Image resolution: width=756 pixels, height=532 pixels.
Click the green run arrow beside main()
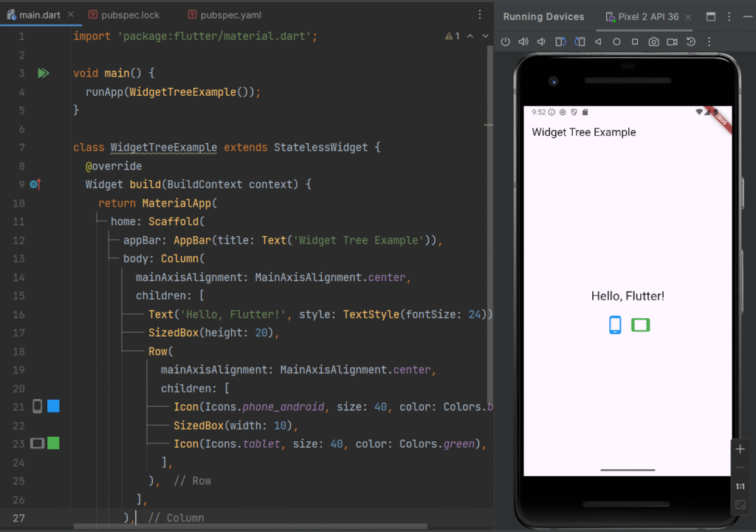click(44, 73)
